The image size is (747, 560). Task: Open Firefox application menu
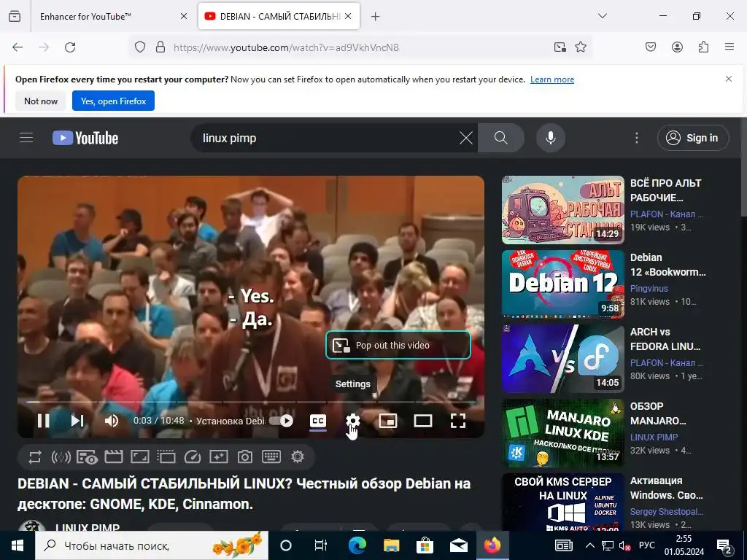pos(729,47)
